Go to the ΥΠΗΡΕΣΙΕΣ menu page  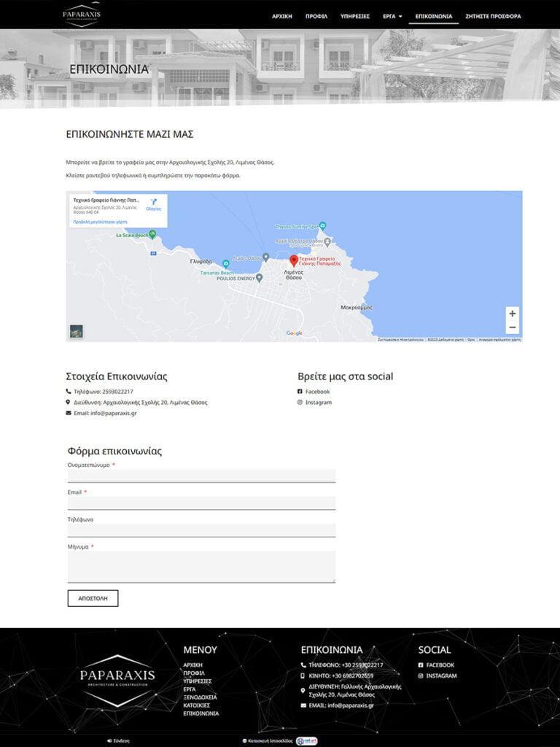pos(355,16)
